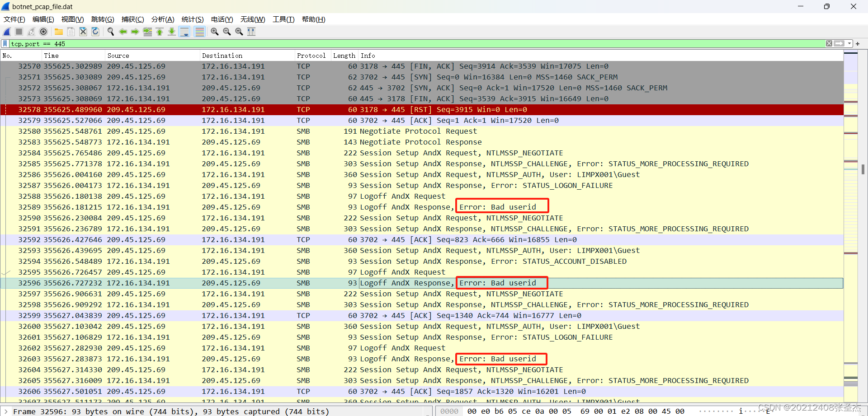Select packet 32594 STATUS_ACCOUNT_DISABLED row
Image resolution: width=868 pixels, height=416 pixels.
tap(422, 262)
